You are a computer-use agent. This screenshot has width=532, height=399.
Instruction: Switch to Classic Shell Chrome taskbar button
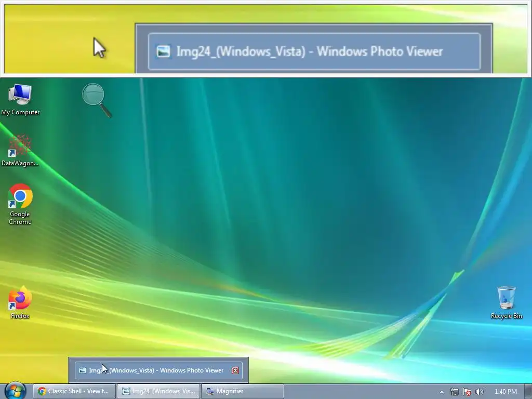coord(74,391)
